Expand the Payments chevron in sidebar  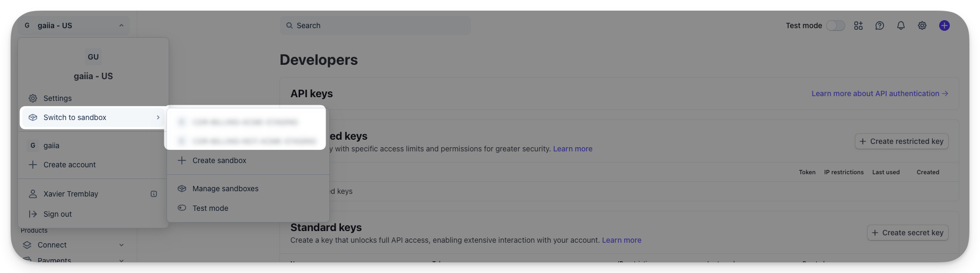click(x=121, y=260)
